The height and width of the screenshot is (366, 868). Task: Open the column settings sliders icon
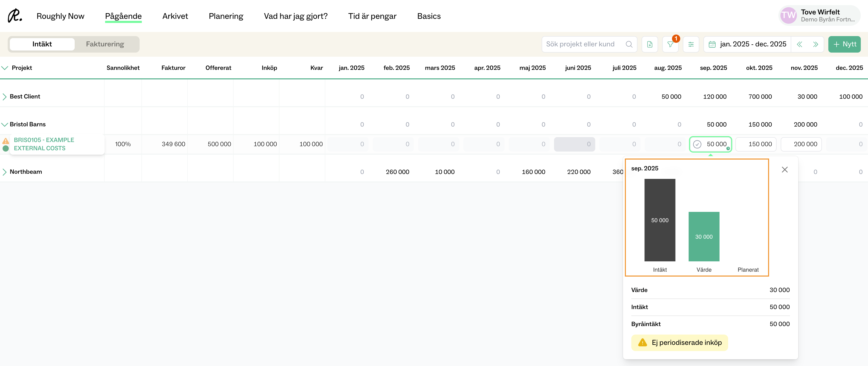point(691,44)
